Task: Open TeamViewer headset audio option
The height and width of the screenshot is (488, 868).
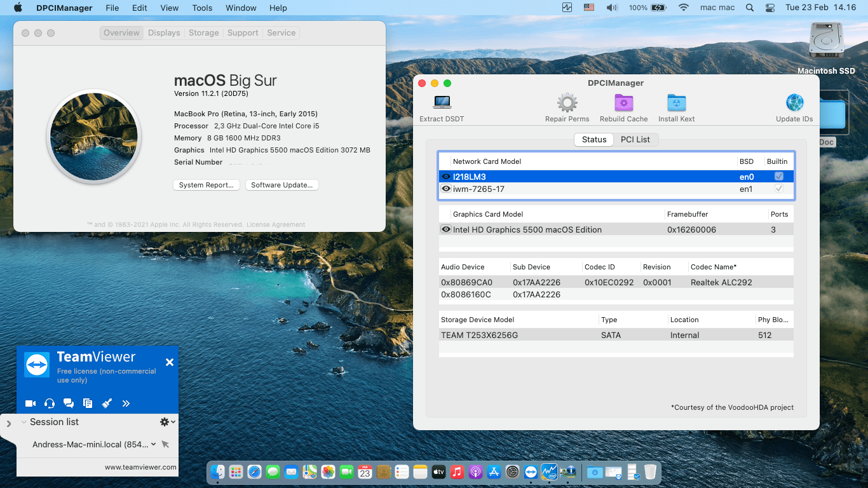Action: (x=50, y=403)
